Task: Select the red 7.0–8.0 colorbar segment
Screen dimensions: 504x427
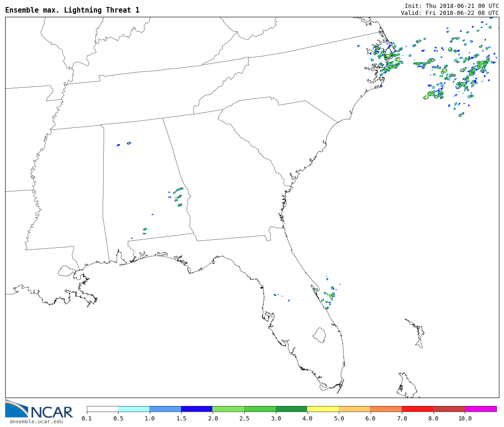Action: point(418,409)
